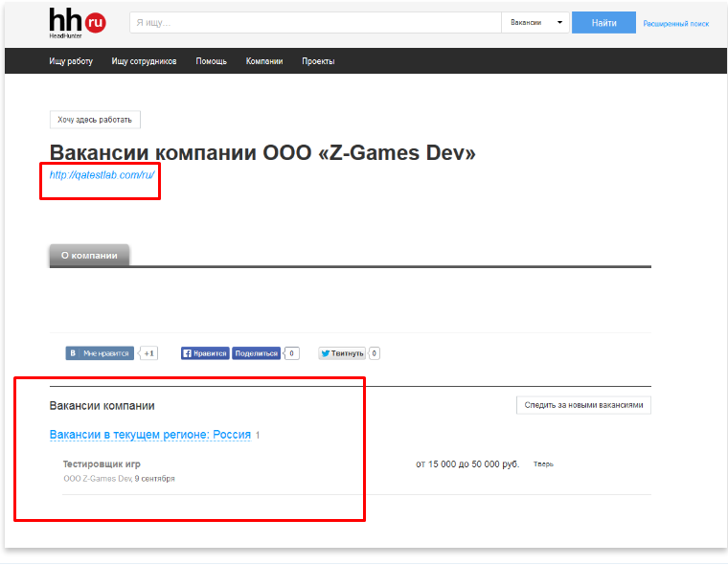Click the 'Вакансии компании' section heading
The image size is (728, 565).
[102, 406]
